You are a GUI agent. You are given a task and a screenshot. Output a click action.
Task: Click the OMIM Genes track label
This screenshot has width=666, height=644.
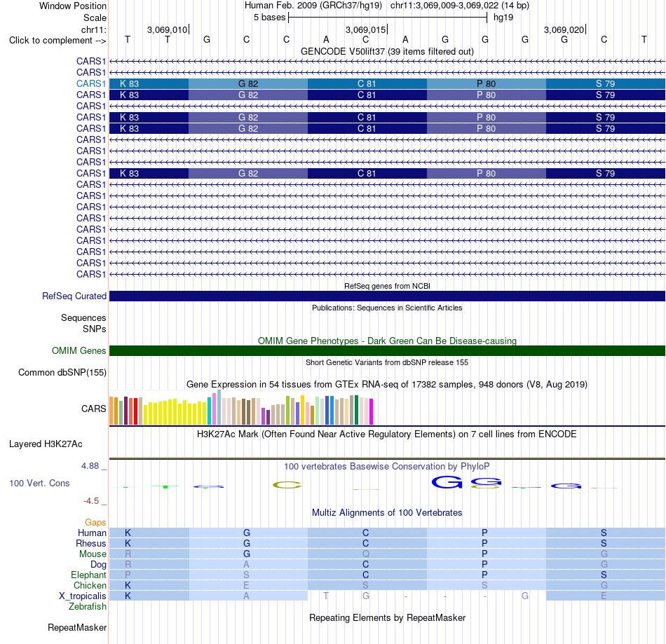pyautogui.click(x=79, y=350)
